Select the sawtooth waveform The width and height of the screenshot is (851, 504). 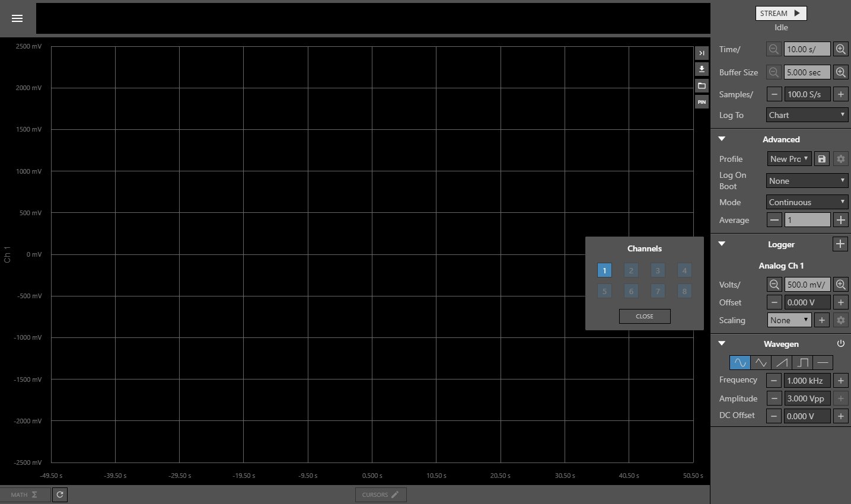coord(781,362)
